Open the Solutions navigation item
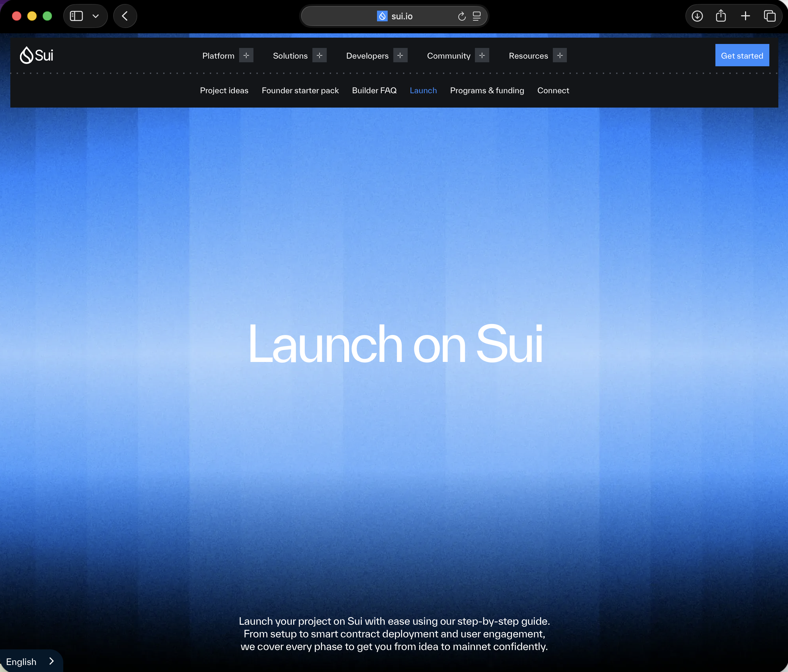788x672 pixels. pos(290,56)
